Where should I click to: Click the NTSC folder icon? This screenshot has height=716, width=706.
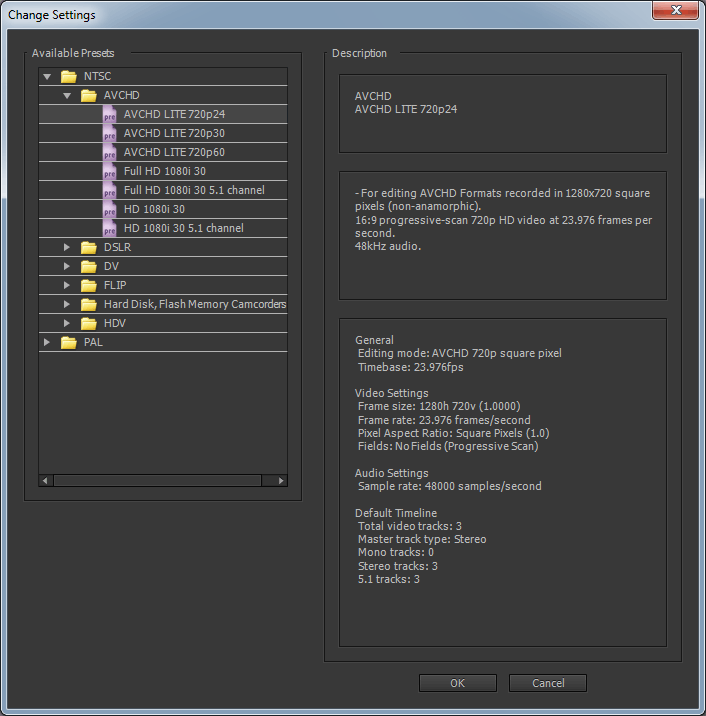68,76
